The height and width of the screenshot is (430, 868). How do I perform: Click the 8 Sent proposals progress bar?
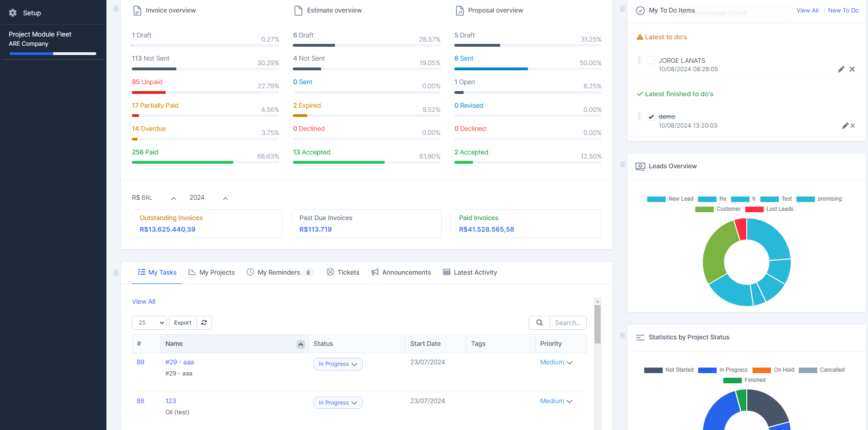click(491, 69)
